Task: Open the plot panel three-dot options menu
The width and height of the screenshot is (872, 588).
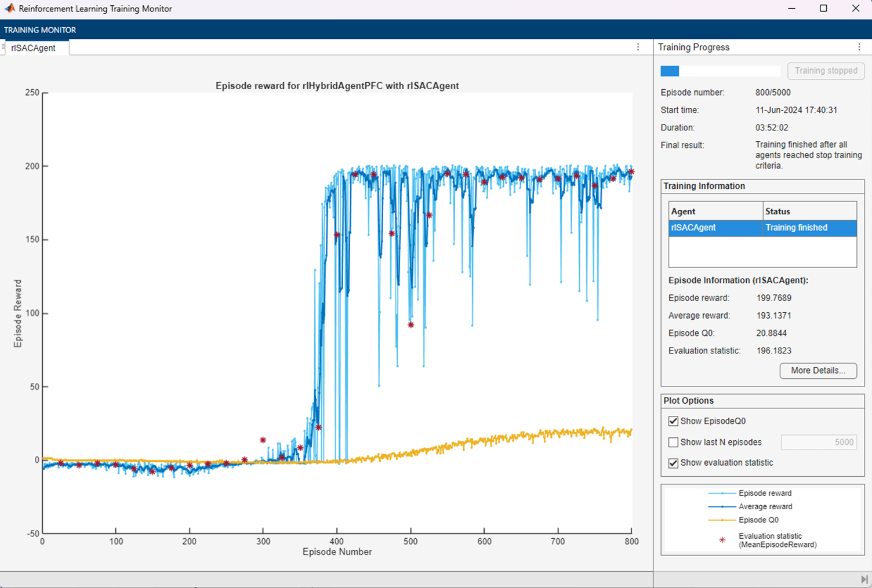Action: [638, 48]
